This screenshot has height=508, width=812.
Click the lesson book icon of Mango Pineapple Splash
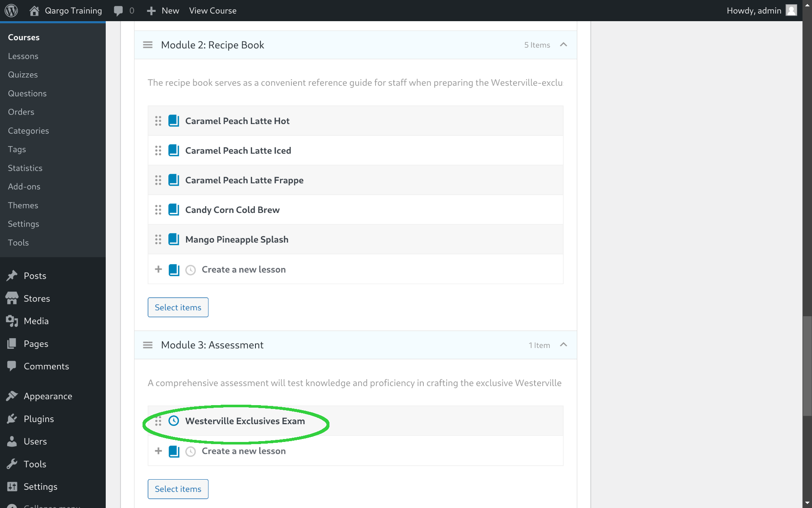[174, 239]
